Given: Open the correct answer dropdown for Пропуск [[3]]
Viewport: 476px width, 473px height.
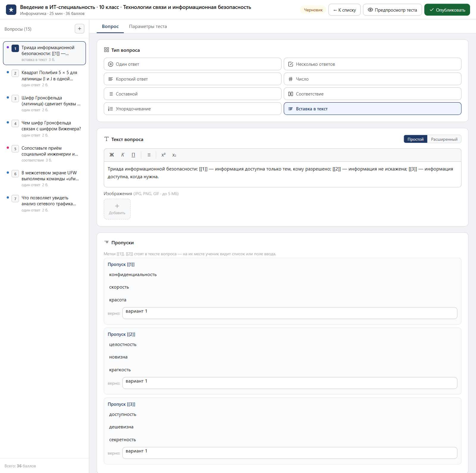Looking at the screenshot, I should [290, 453].
